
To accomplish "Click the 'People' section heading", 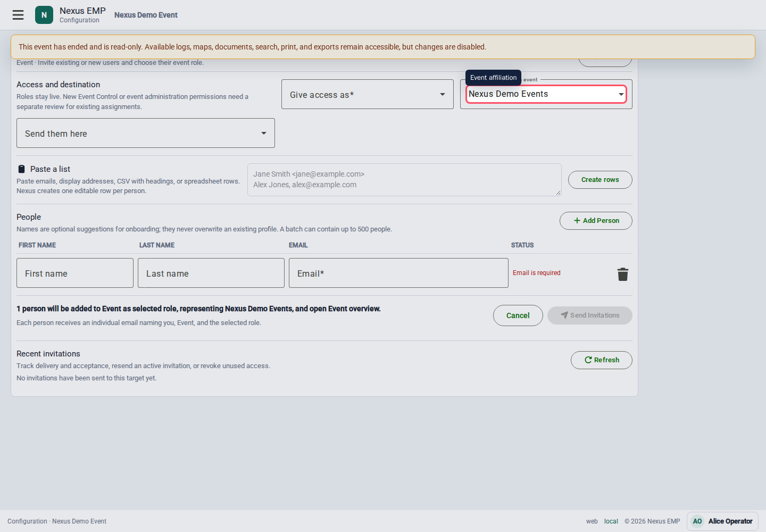I will pyautogui.click(x=29, y=217).
